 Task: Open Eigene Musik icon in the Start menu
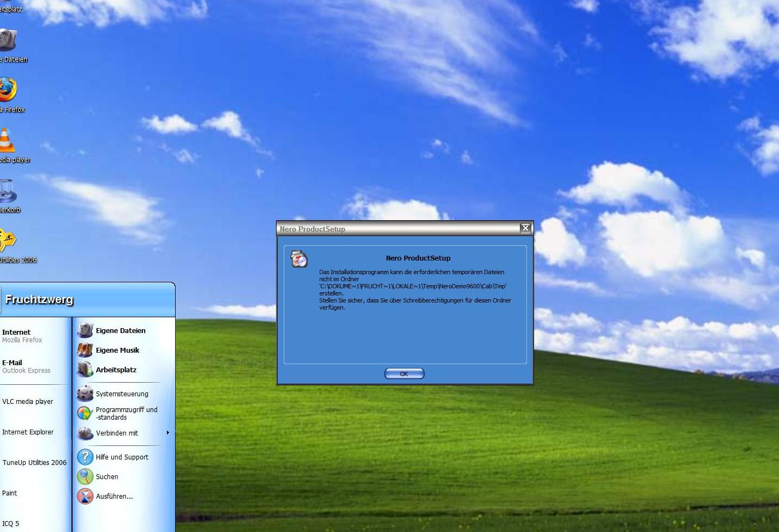click(85, 350)
